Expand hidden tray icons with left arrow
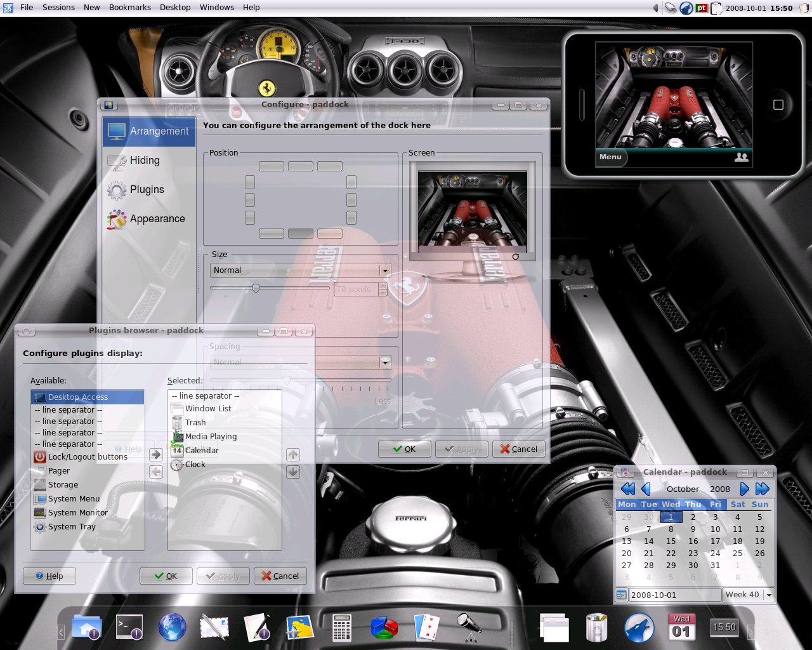The height and width of the screenshot is (650, 812). coord(655,8)
